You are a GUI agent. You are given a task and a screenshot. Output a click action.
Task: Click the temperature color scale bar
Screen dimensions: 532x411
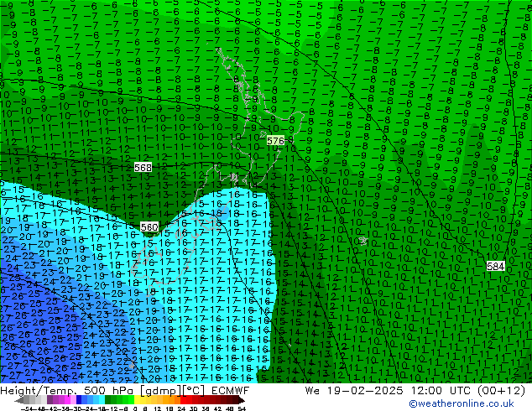click(130, 400)
